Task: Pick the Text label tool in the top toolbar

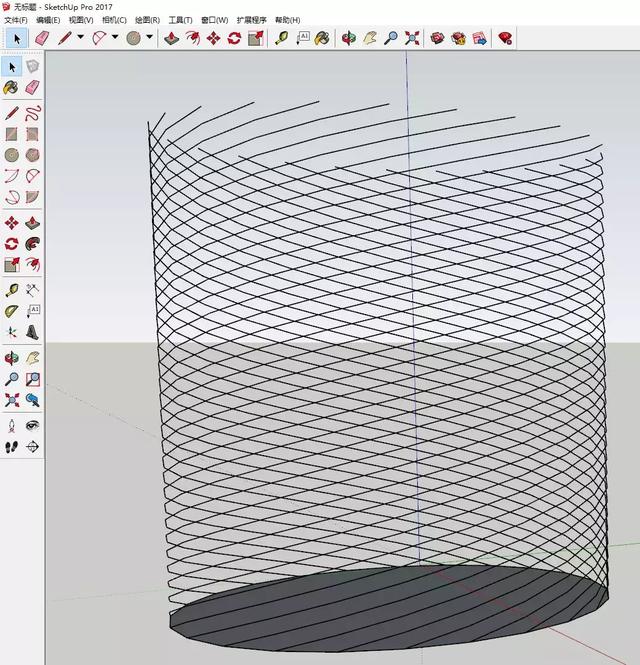Action: [302, 39]
